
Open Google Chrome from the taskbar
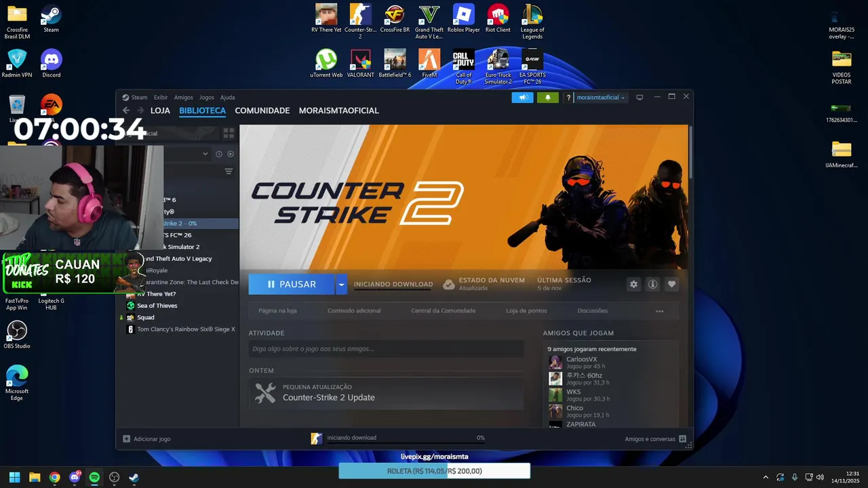pos(54,477)
